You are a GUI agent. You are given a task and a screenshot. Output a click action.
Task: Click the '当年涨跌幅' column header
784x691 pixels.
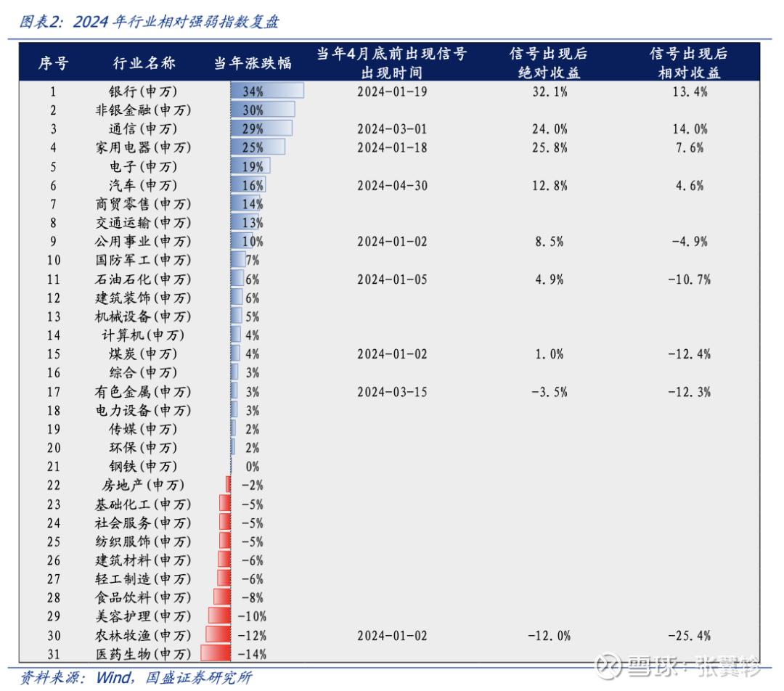(253, 63)
